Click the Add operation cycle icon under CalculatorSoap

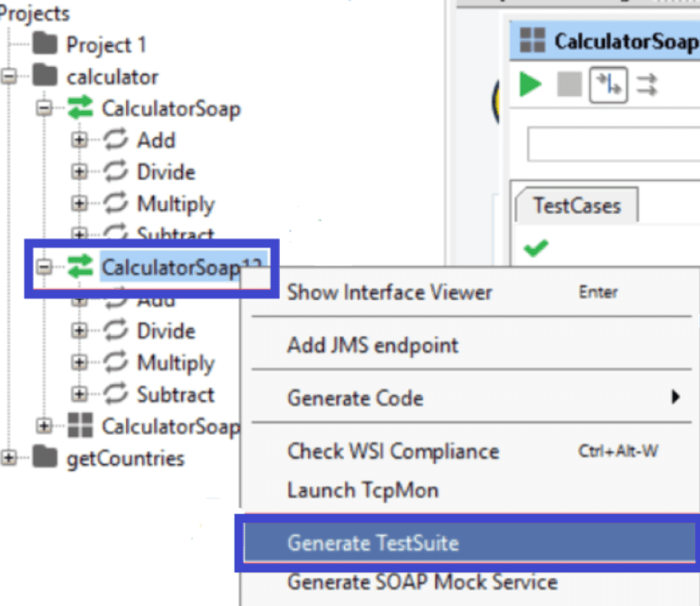click(x=116, y=140)
